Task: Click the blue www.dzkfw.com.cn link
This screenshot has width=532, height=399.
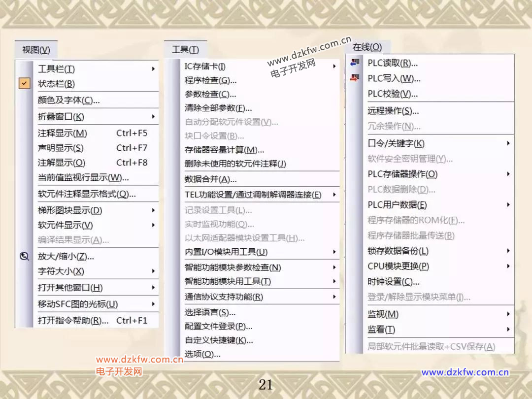Action: coord(465,372)
